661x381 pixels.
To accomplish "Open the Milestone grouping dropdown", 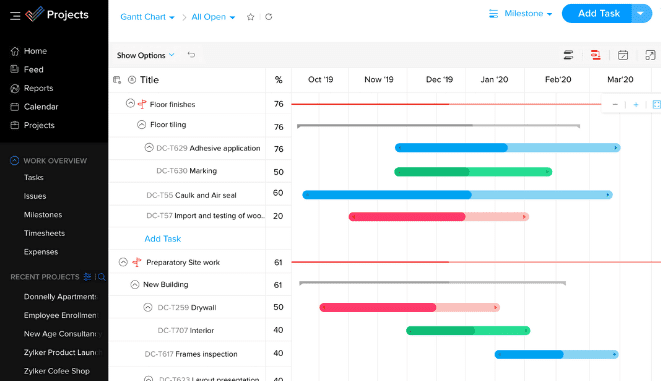I will click(528, 14).
